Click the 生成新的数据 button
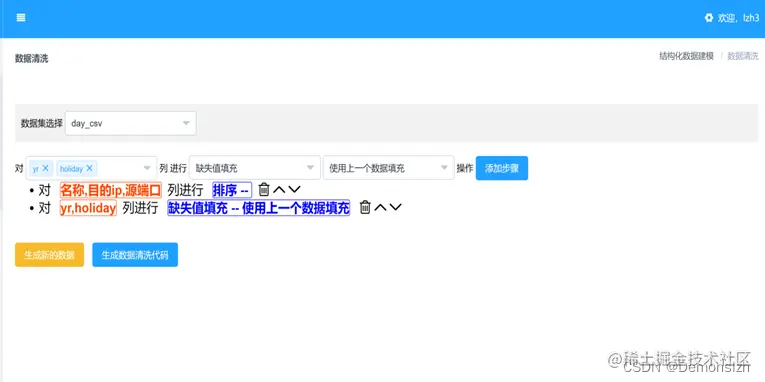 [x=49, y=255]
